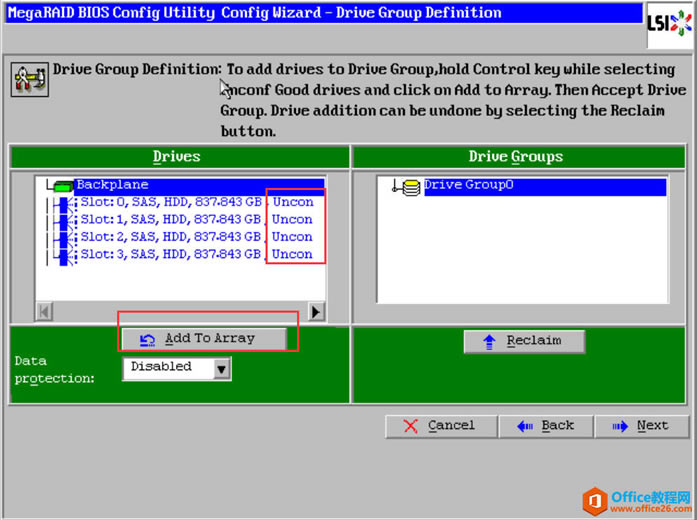This screenshot has width=697, height=520.
Task: Click the Cancel button
Action: coord(441,426)
